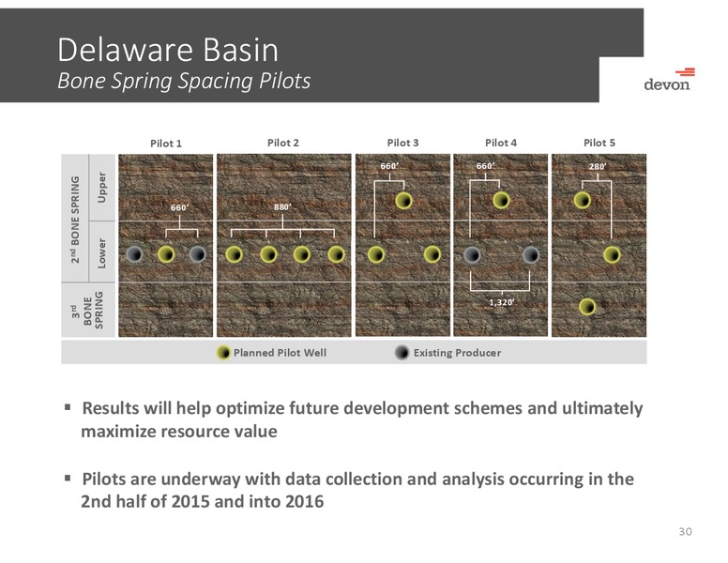The height and width of the screenshot is (563, 728).
Task: Click Pilot 4 left existing producer well
Action: [x=472, y=254]
